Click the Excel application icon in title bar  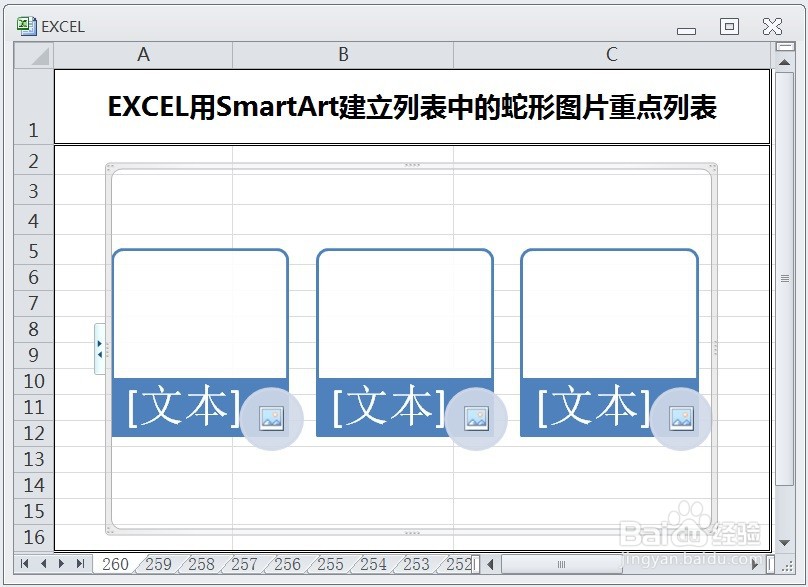[26, 26]
